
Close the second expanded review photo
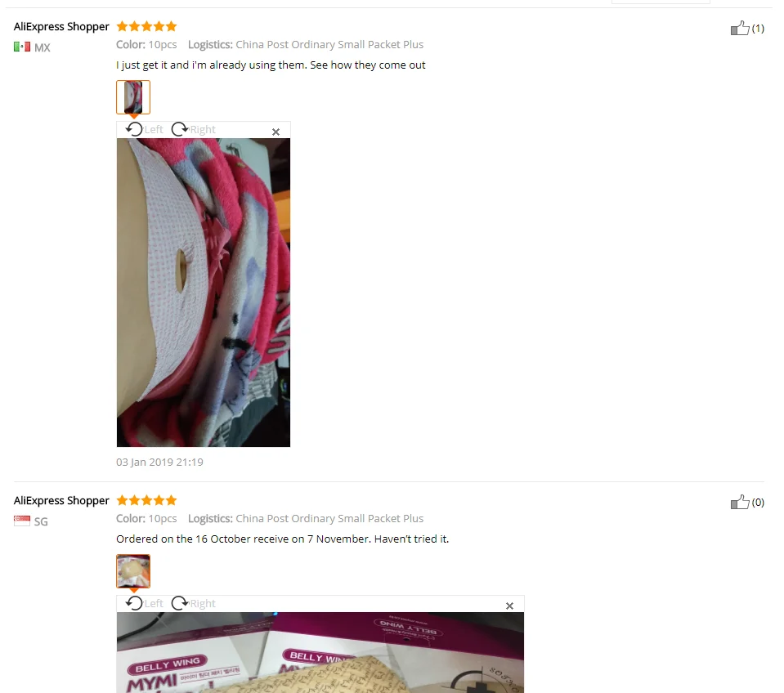(509, 606)
